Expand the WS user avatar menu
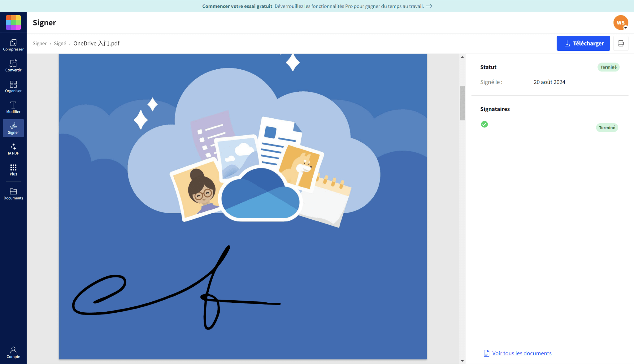Image resolution: width=634 pixels, height=364 pixels. pos(621,23)
